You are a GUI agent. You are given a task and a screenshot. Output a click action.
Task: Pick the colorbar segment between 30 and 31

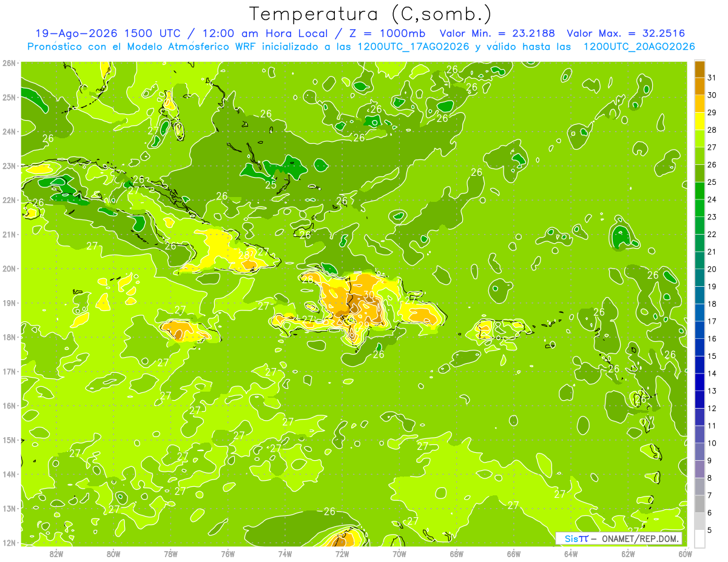[x=699, y=86]
